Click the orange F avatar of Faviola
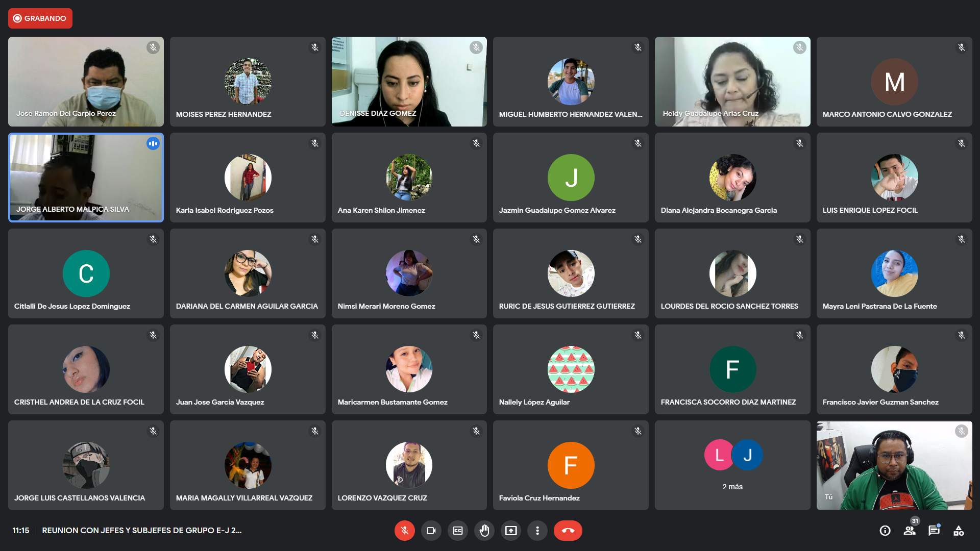 pyautogui.click(x=571, y=465)
